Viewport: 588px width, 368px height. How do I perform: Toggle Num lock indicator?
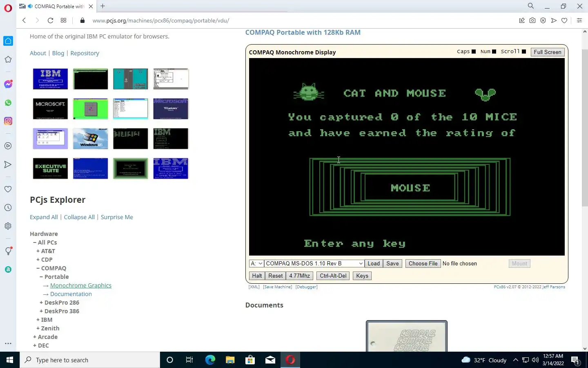tap(494, 52)
